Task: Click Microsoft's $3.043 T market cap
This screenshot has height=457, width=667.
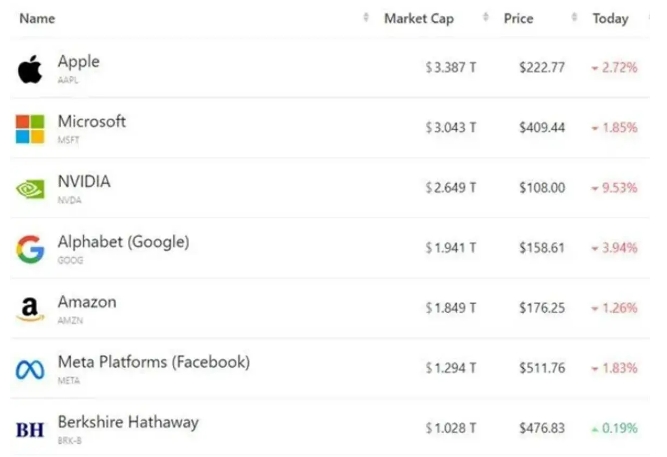Action: (x=451, y=128)
